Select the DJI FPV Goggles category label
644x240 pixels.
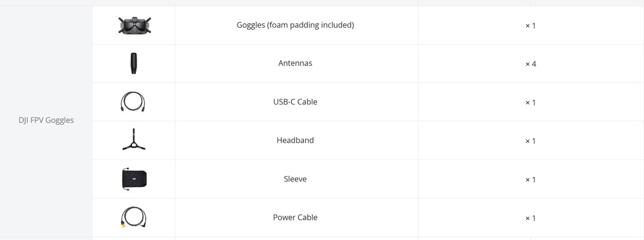pyautogui.click(x=46, y=120)
